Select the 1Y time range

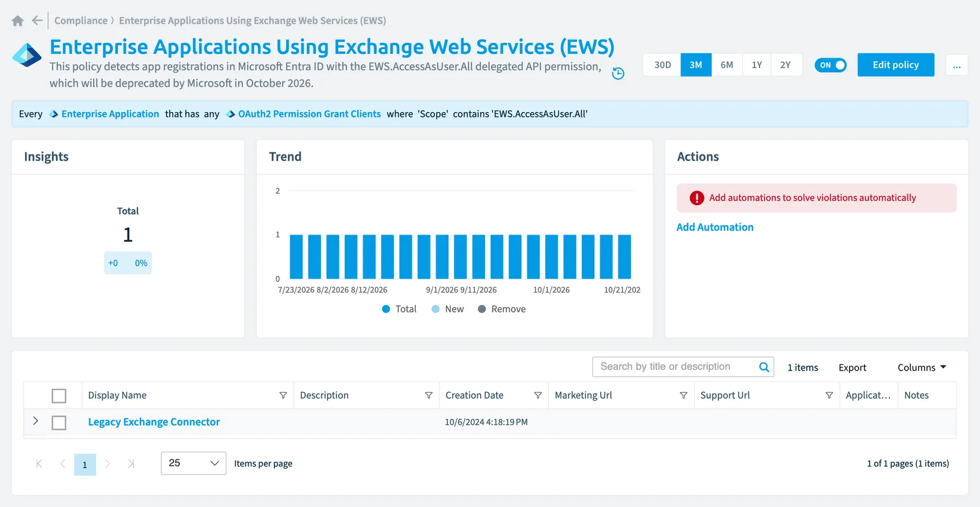756,65
